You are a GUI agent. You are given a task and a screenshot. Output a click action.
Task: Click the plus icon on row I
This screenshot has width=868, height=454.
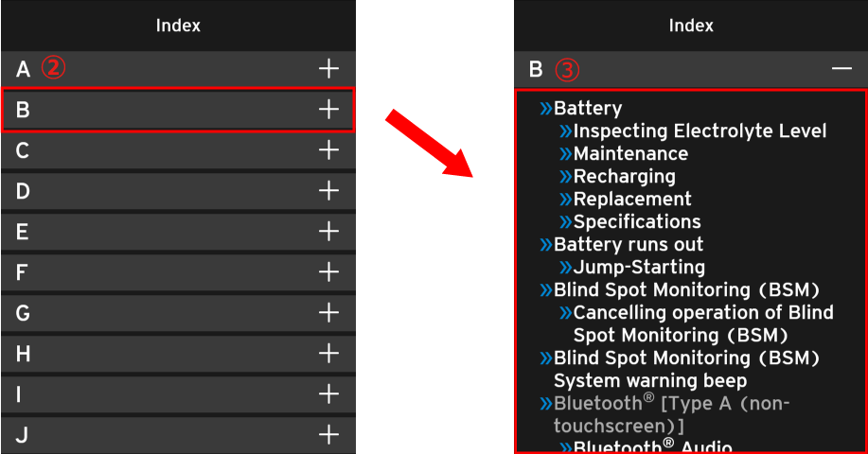point(328,394)
